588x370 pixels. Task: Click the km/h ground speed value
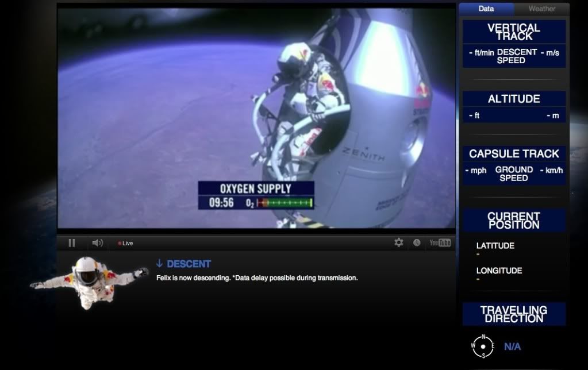(551, 171)
